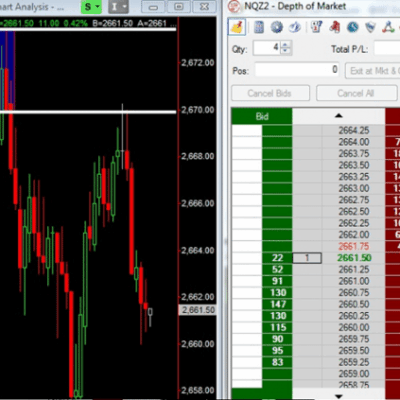Click the 2662.50 price row
This screenshot has width=400, height=400.
(x=354, y=212)
